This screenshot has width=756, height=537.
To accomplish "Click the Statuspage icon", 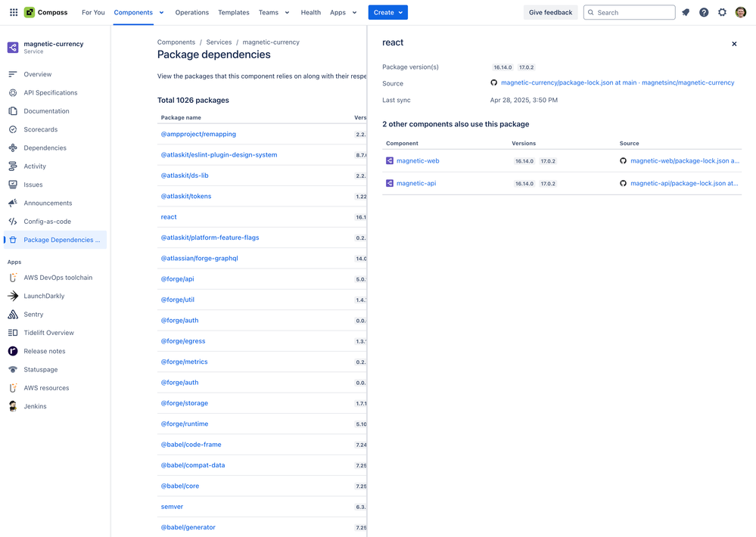I will 13,370.
